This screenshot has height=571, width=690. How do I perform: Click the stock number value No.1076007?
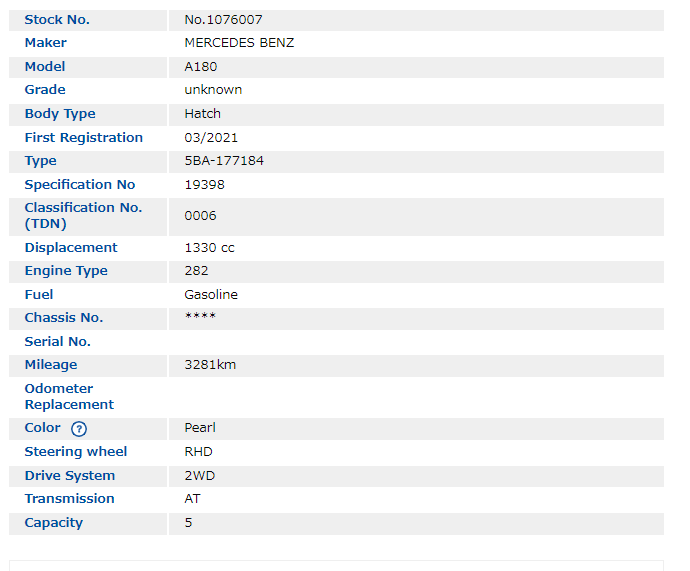point(224,20)
